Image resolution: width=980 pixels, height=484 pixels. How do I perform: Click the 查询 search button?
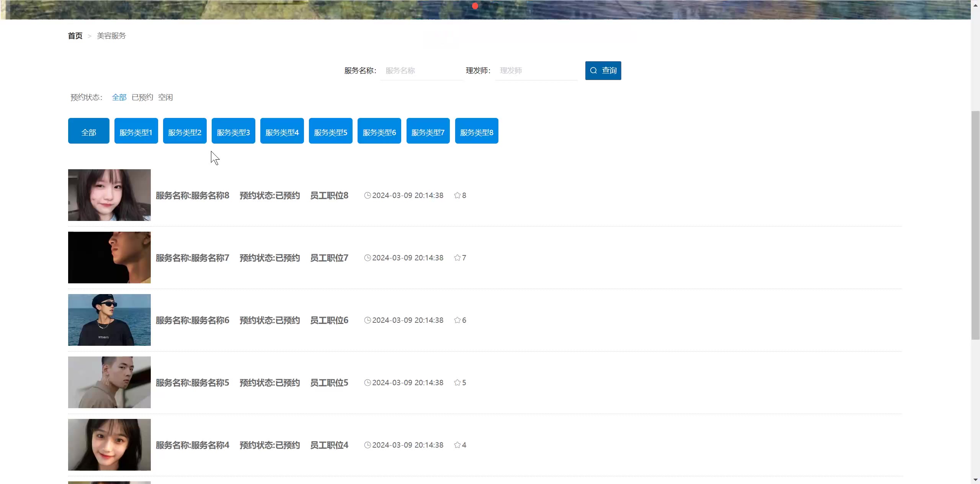coord(603,70)
